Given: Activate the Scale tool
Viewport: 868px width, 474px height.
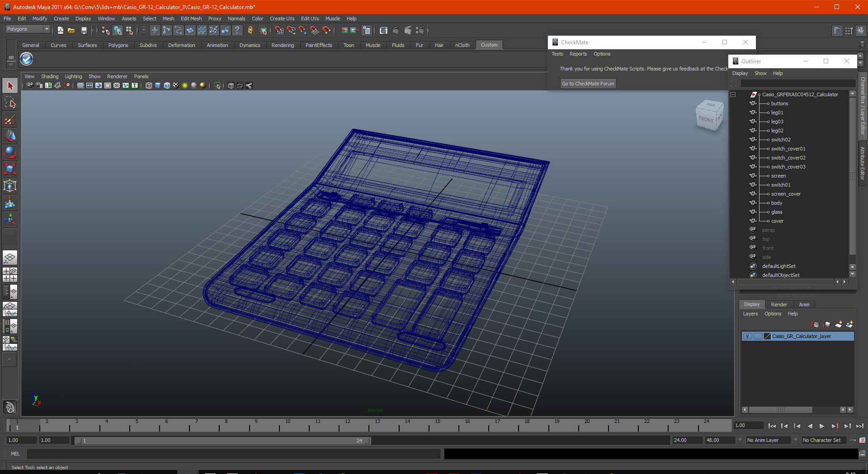Looking at the screenshot, I should pyautogui.click(x=10, y=169).
